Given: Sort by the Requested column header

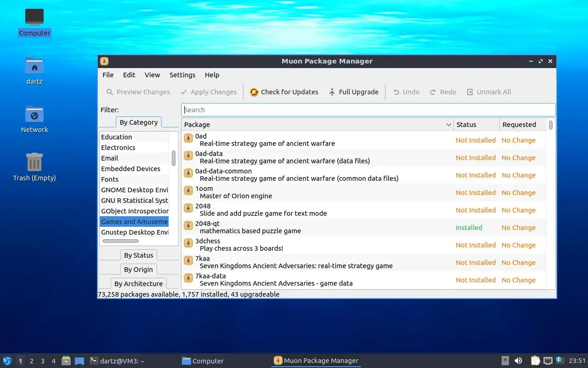Looking at the screenshot, I should [x=523, y=125].
